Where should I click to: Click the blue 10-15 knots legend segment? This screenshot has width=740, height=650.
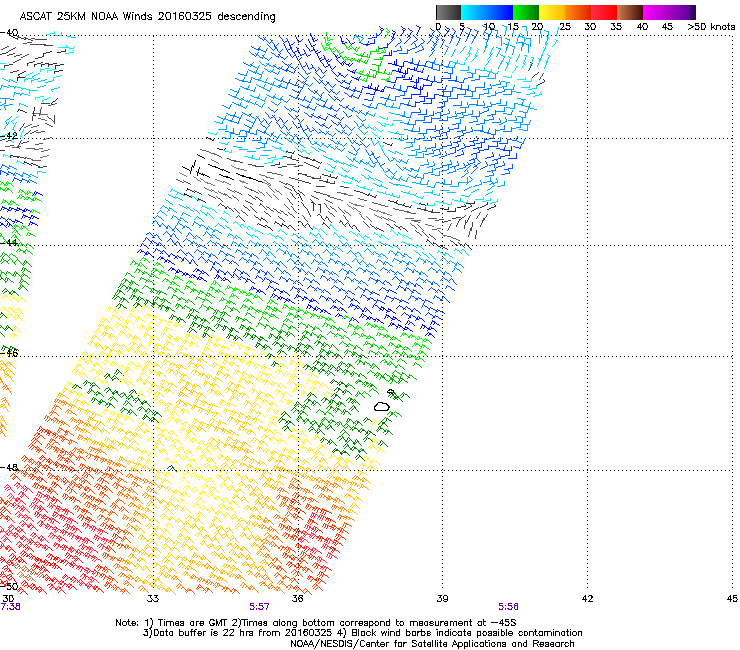500,12
